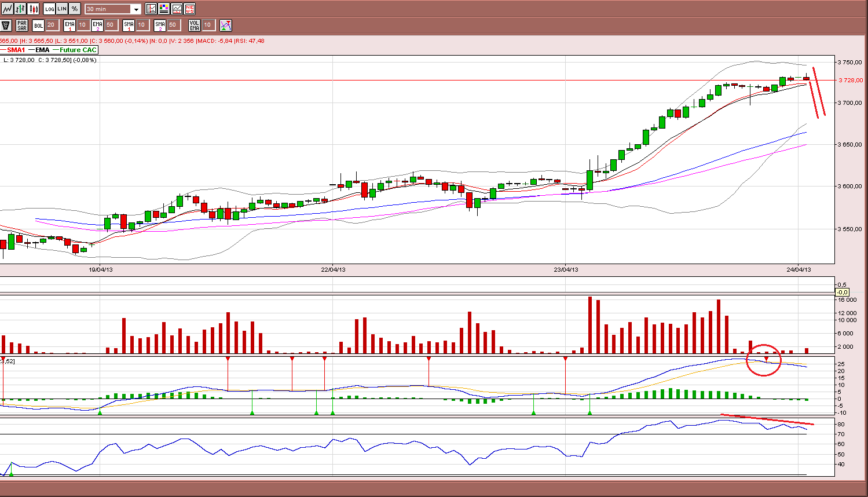Open the color settings palette icon
This screenshot has height=497, width=868.
point(164,9)
